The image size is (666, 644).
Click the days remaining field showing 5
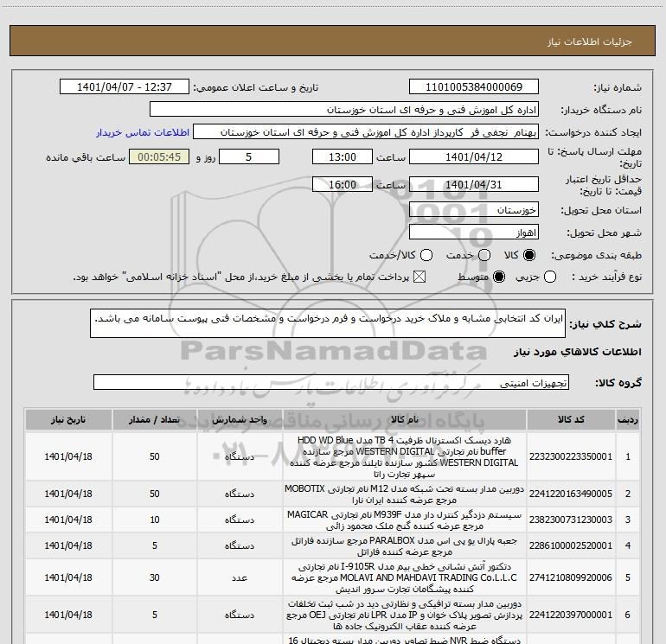tap(249, 156)
